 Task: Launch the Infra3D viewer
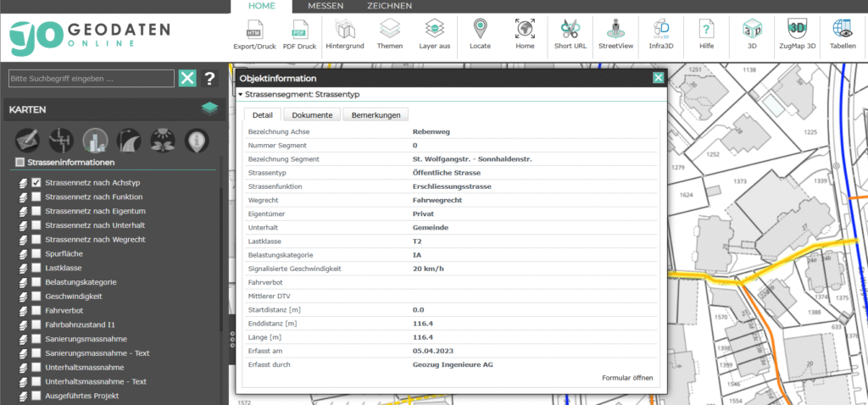click(x=662, y=34)
